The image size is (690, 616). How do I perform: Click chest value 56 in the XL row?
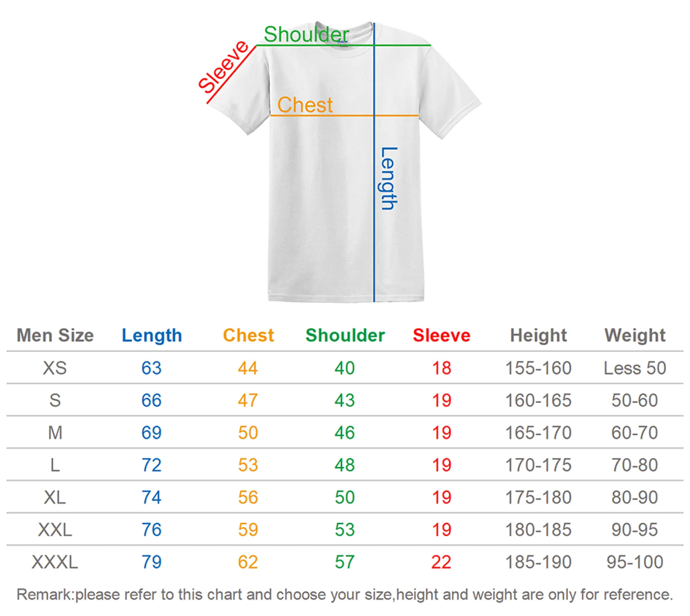(248, 498)
